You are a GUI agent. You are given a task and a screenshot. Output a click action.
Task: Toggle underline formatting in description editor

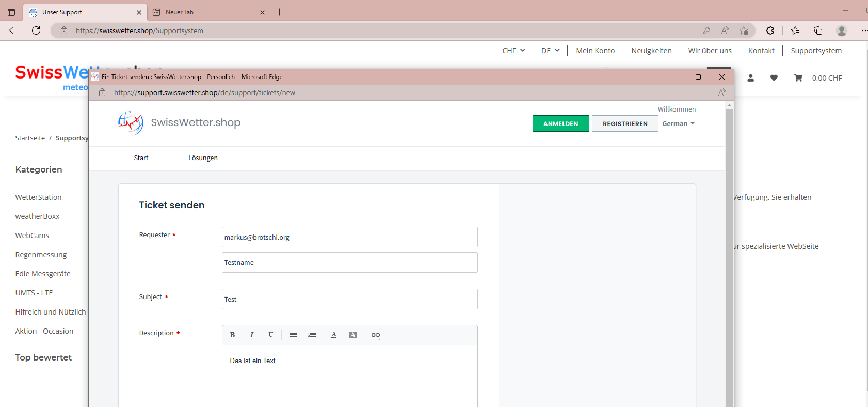point(271,335)
